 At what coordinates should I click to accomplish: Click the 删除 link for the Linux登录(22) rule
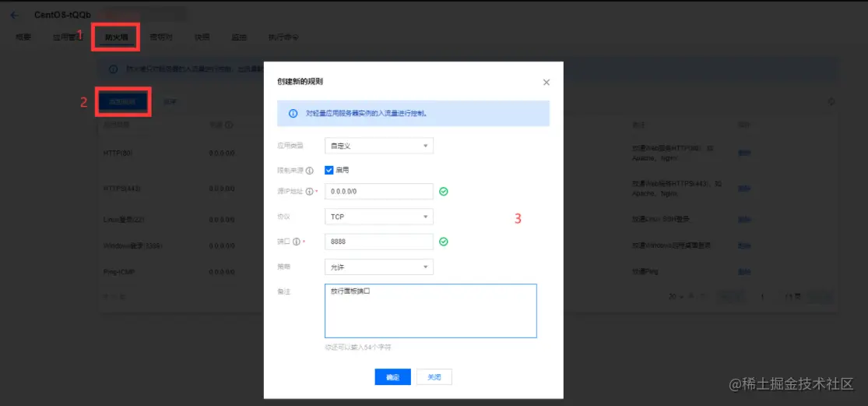point(744,219)
